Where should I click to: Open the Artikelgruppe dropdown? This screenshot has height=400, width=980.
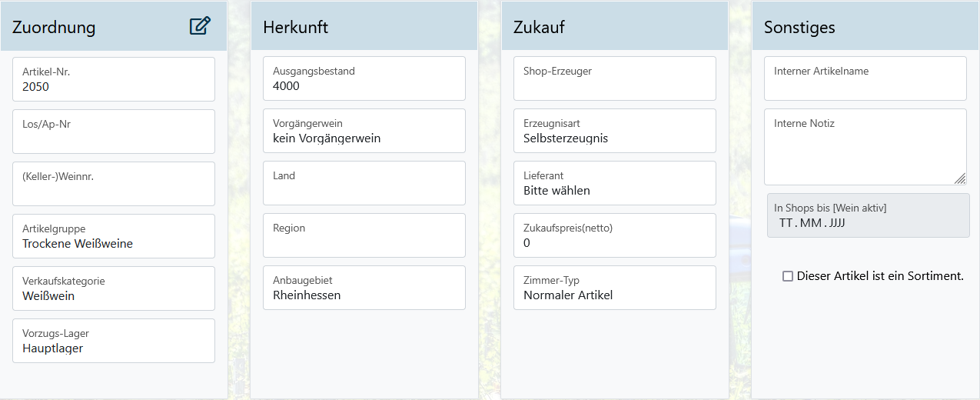pyautogui.click(x=114, y=236)
